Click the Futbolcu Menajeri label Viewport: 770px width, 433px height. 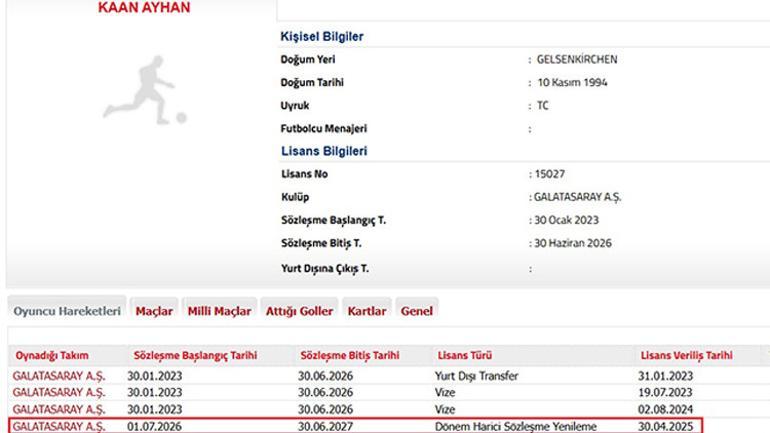pyautogui.click(x=324, y=129)
